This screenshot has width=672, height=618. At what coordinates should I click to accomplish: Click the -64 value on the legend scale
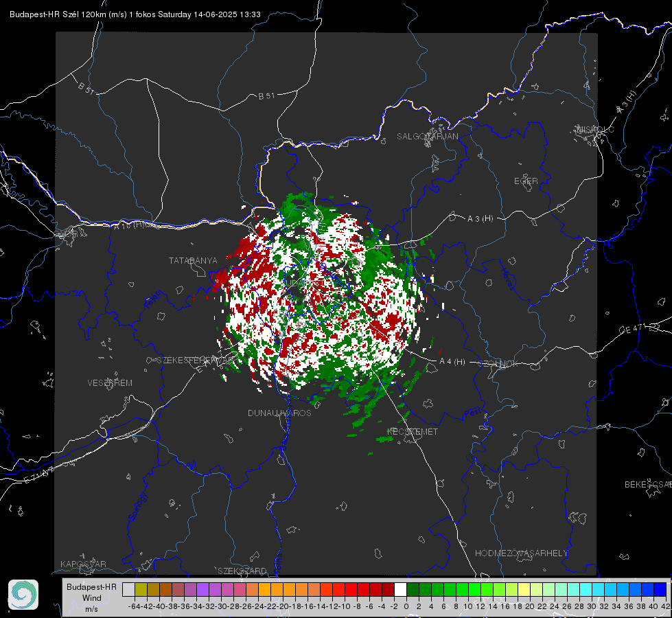[x=134, y=606]
